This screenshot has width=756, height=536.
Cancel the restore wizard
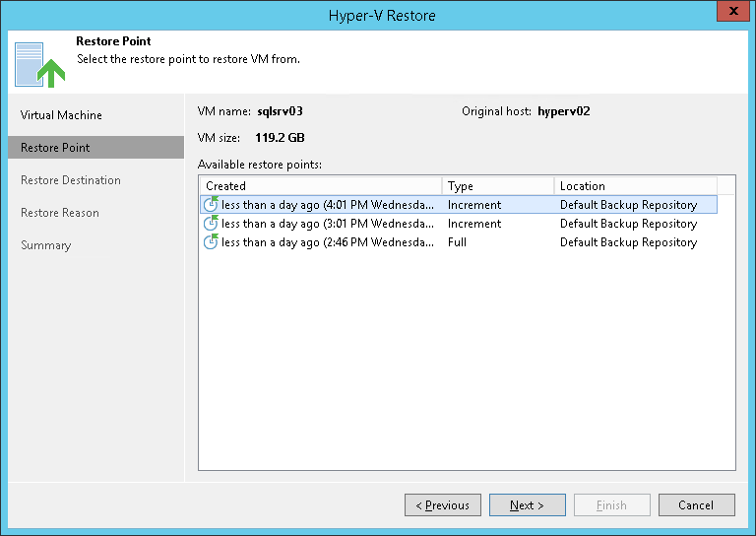696,505
